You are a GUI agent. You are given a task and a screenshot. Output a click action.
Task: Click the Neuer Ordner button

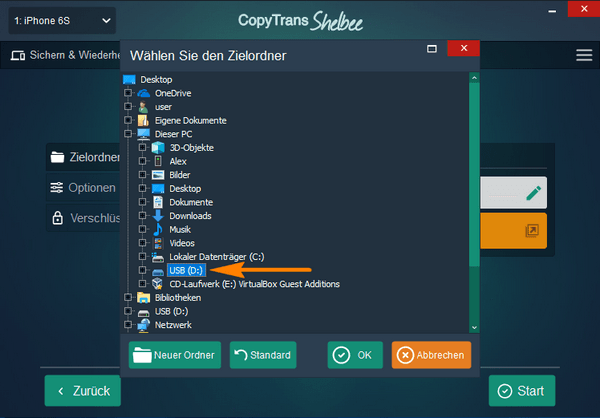(x=175, y=355)
